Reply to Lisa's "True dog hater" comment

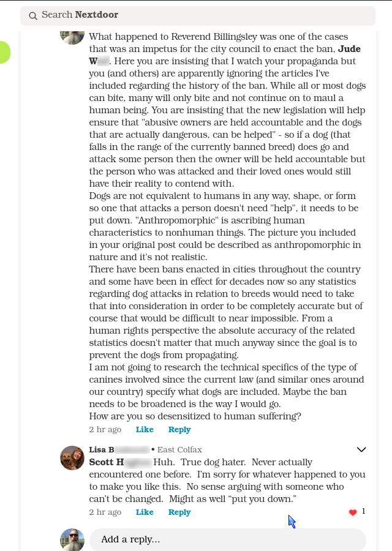179,512
